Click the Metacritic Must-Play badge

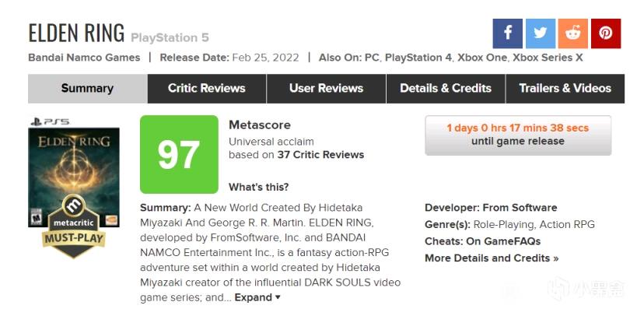pos(74,226)
